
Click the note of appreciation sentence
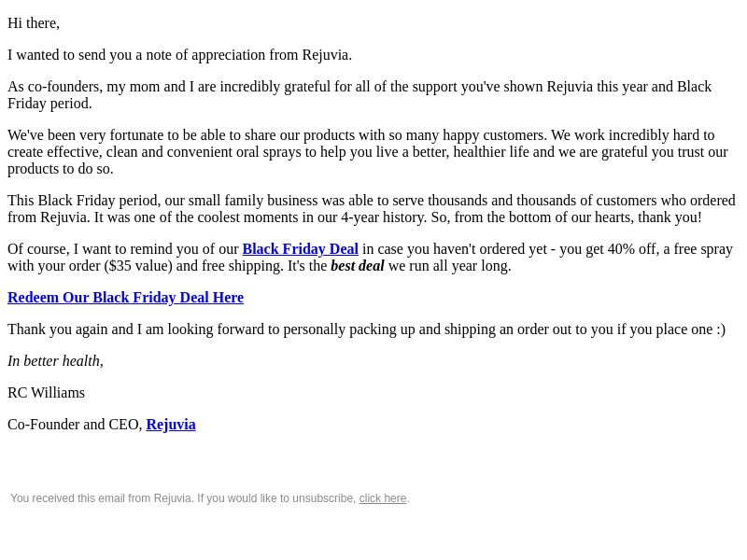[x=179, y=55]
